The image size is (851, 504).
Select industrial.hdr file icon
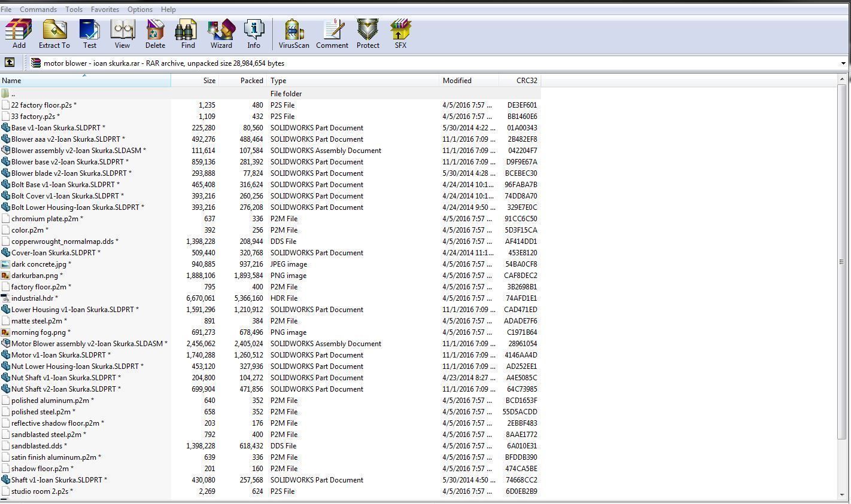[x=6, y=298]
